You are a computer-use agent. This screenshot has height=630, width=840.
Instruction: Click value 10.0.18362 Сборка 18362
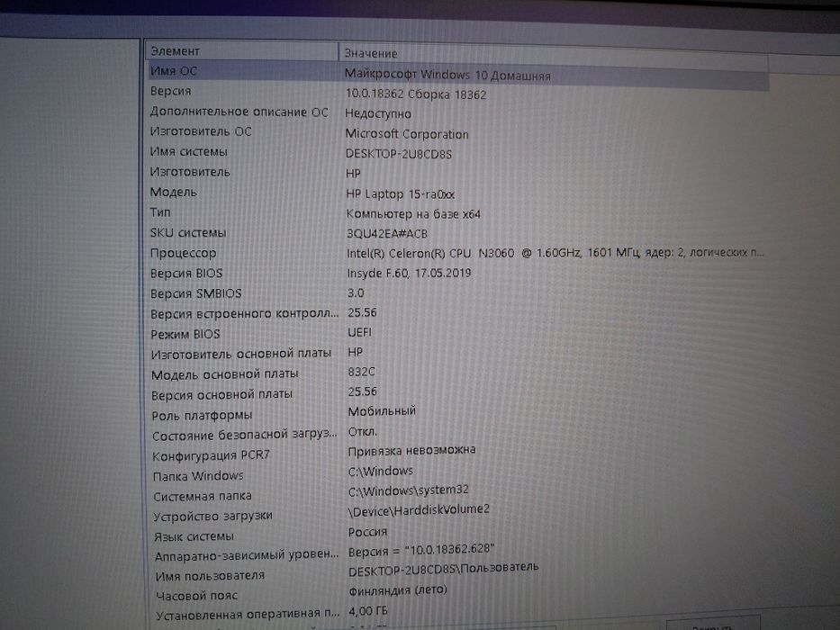[416, 94]
